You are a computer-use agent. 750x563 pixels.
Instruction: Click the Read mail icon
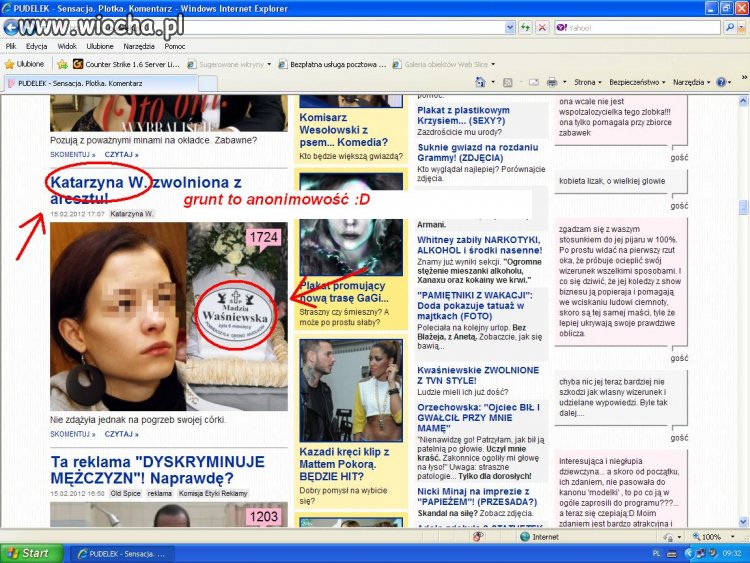coord(533,82)
